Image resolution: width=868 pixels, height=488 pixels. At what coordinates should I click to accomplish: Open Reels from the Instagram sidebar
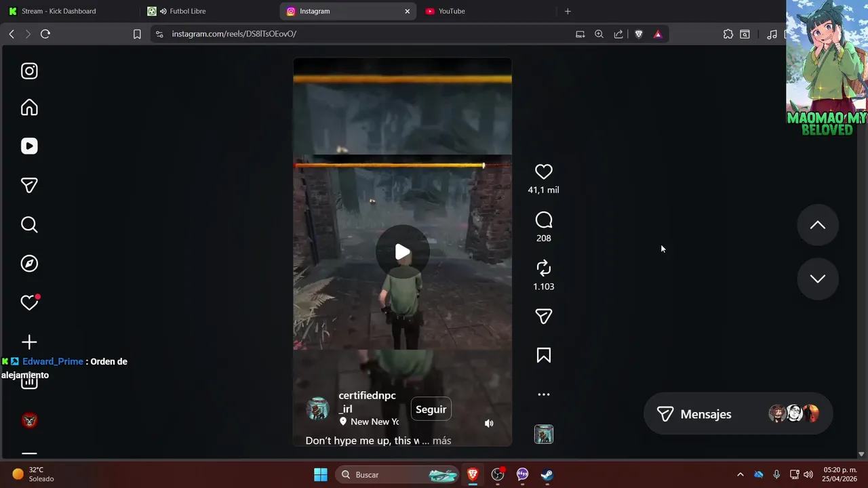29,146
